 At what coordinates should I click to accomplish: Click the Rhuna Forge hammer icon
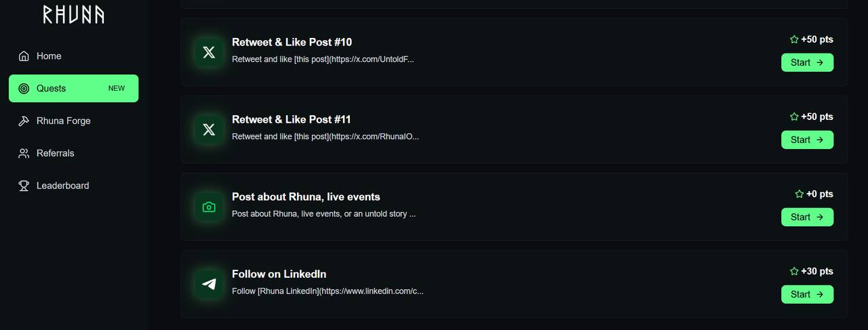24,121
